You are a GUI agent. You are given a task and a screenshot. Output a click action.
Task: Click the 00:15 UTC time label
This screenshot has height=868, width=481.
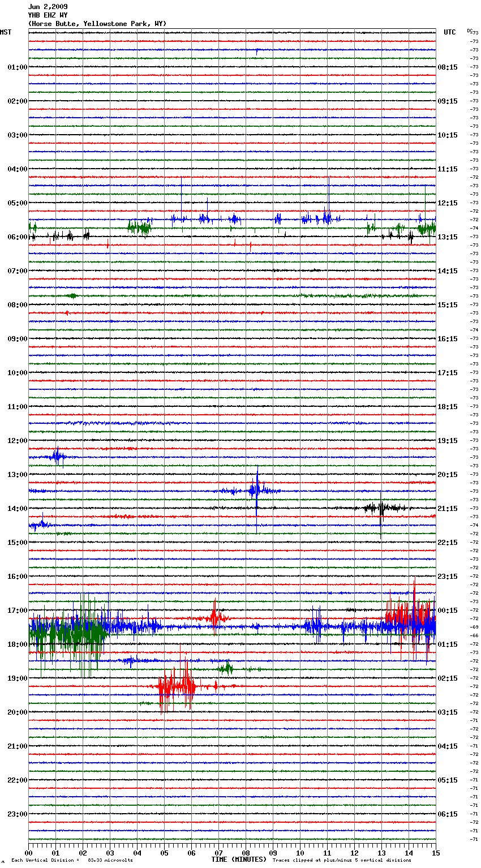(x=448, y=611)
